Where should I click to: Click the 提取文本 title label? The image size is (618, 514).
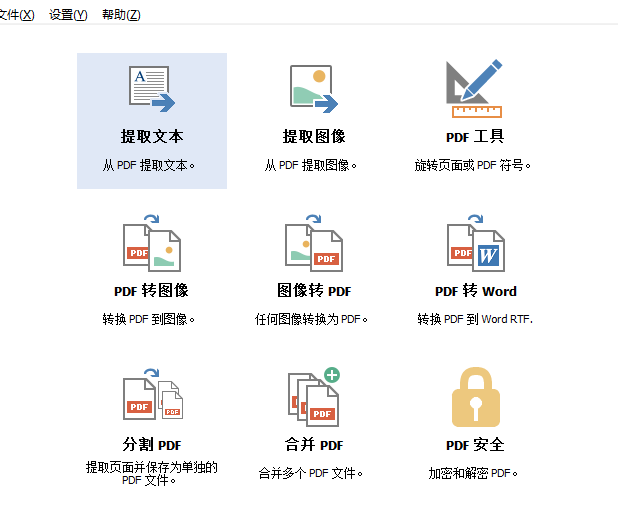[x=152, y=137]
